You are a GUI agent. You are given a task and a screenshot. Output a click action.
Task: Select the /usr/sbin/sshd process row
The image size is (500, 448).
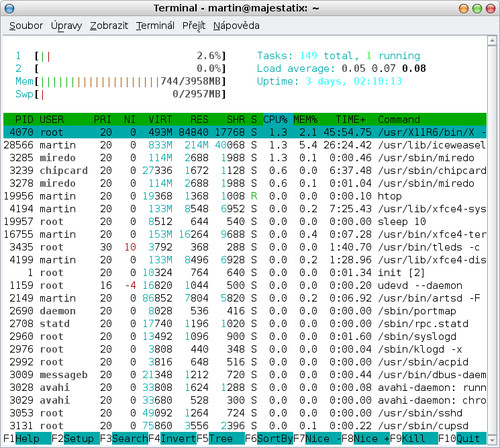tap(245, 413)
